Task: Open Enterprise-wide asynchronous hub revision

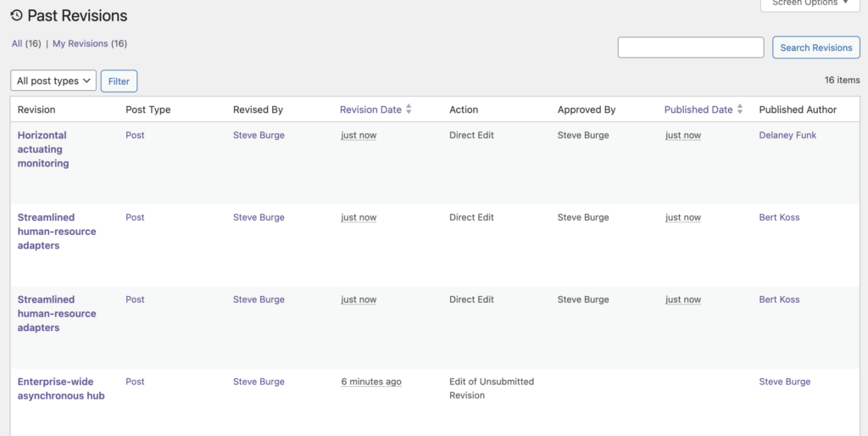Action: point(61,388)
